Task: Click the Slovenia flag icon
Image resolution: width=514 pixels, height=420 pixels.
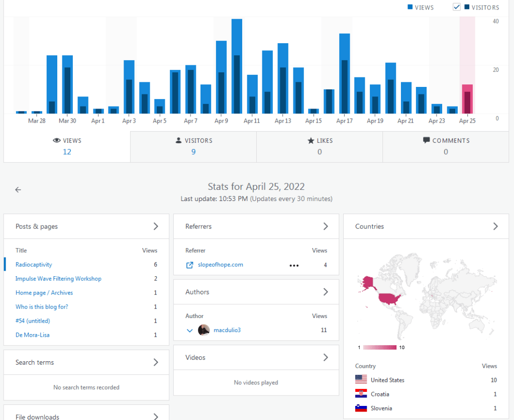Action: 361,408
